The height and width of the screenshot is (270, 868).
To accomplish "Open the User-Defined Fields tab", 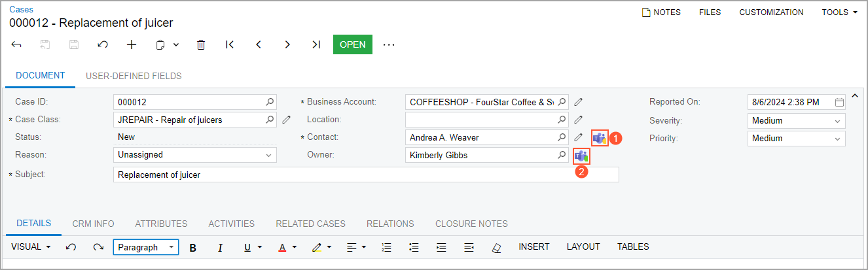I will (134, 76).
